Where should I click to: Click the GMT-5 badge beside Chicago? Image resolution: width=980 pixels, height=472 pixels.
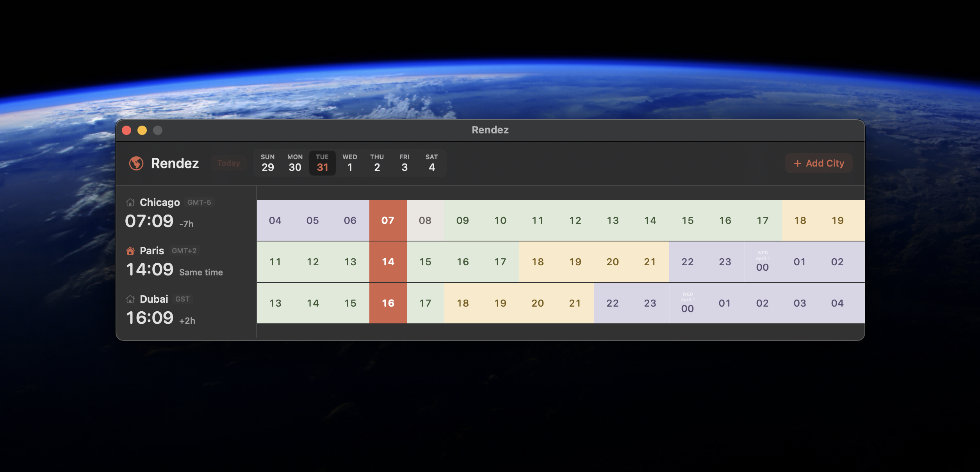pos(199,202)
